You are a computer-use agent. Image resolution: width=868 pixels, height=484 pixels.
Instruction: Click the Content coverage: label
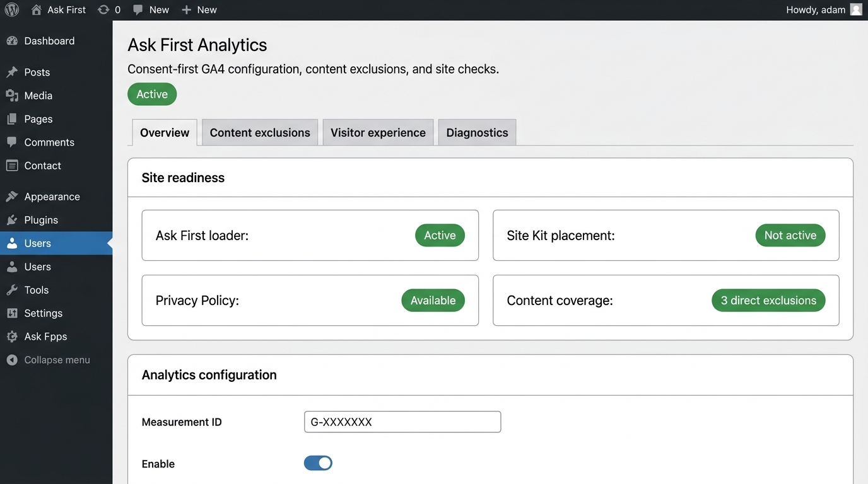(560, 301)
